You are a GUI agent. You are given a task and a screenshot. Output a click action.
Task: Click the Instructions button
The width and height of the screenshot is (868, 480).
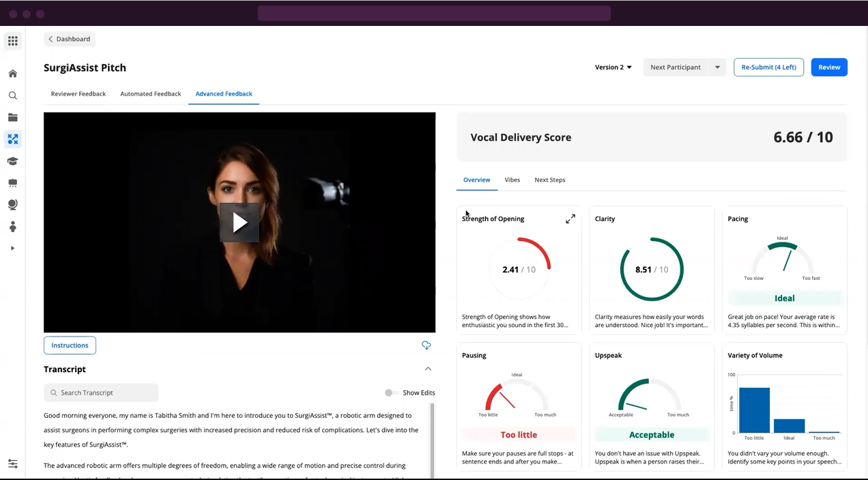(x=70, y=345)
